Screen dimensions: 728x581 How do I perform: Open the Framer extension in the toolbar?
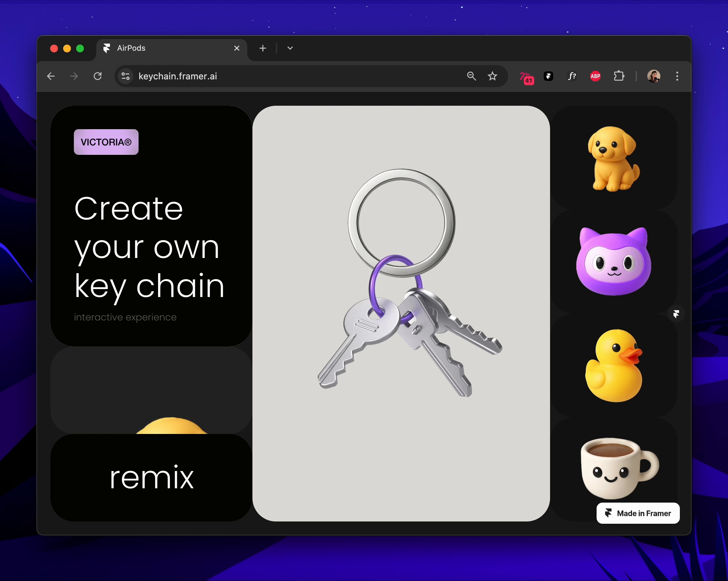click(x=548, y=76)
